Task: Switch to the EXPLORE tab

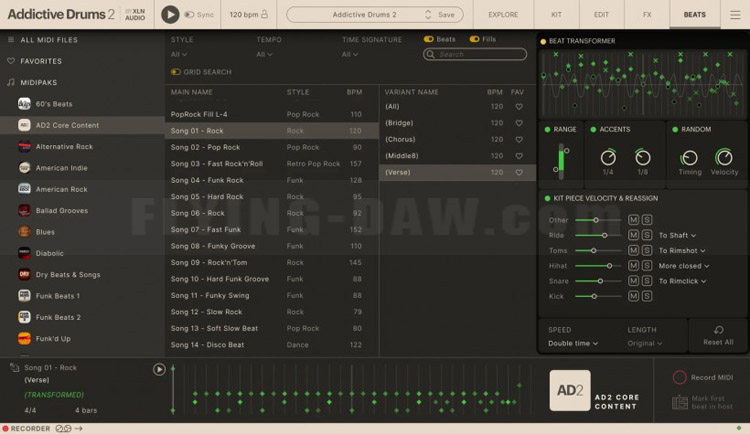Action: [503, 15]
